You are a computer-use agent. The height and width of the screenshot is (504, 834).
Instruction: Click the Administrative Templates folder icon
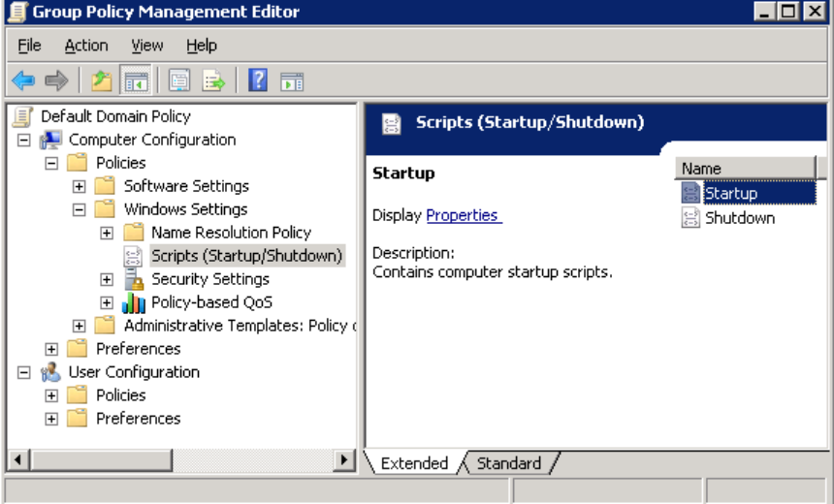105,326
